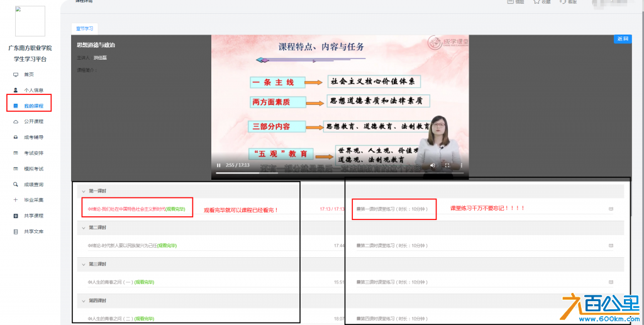Play lesson 绪论-我们处在中国特色社会主义新时代
This screenshot has width=644, height=325.
(136, 209)
